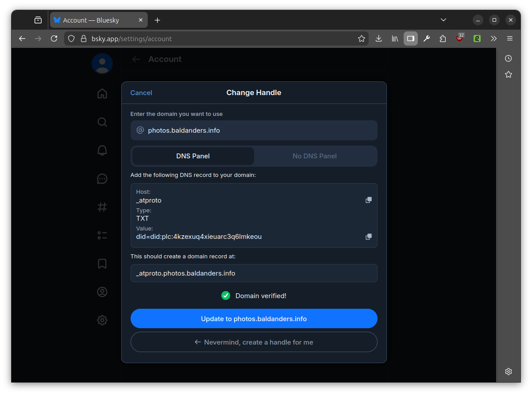Image resolution: width=532 pixels, height=395 pixels.
Task: Copy the _atproto host value
Action: [368, 200]
